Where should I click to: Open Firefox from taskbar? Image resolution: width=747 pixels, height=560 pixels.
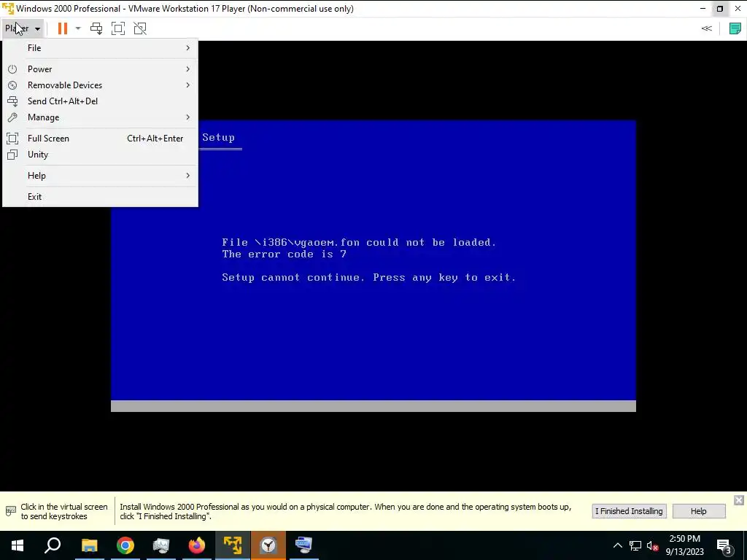(x=197, y=545)
